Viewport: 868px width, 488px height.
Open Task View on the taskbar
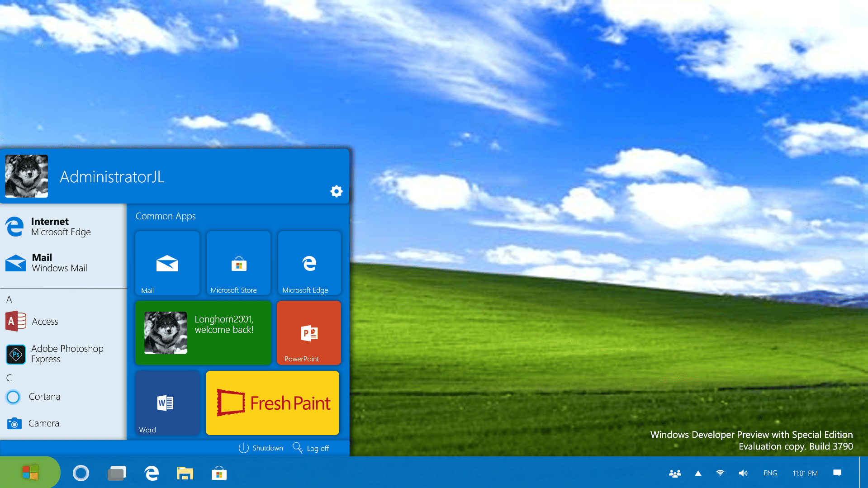pyautogui.click(x=117, y=473)
